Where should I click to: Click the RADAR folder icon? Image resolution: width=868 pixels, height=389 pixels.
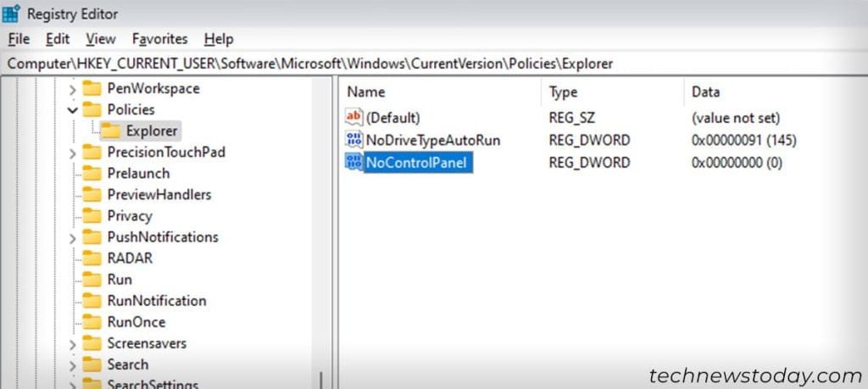pos(92,258)
